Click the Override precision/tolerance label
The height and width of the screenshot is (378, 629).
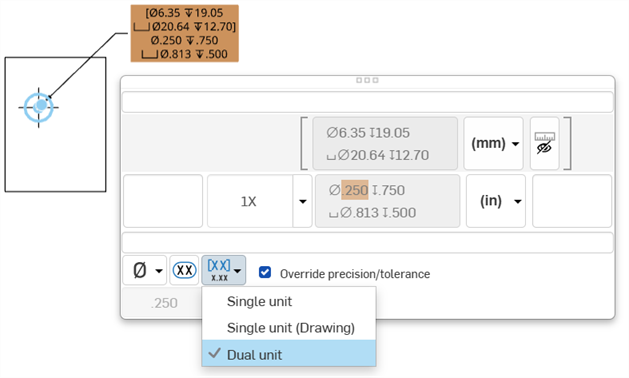(x=355, y=274)
